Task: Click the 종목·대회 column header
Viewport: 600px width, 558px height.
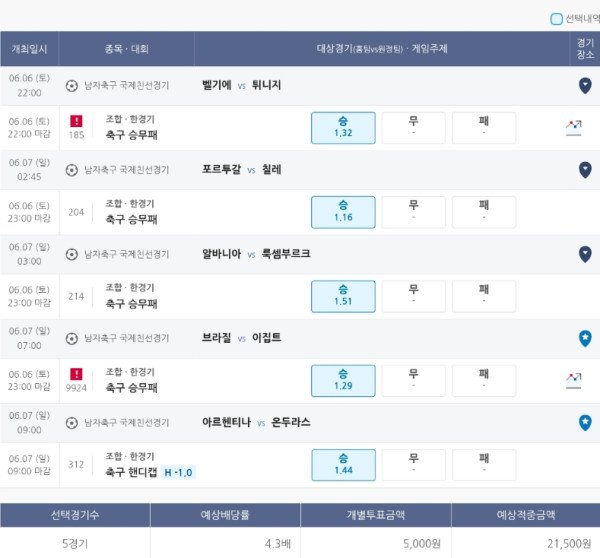Action: [127, 49]
